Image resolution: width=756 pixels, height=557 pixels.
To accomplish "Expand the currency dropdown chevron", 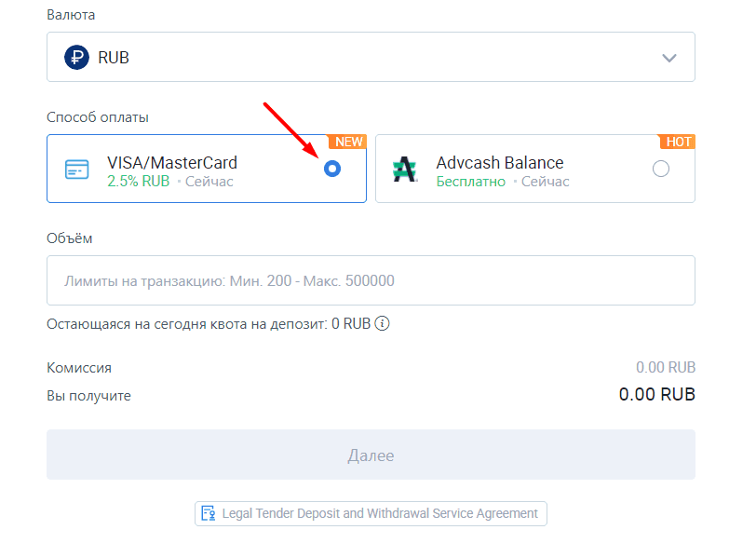I will [669, 58].
